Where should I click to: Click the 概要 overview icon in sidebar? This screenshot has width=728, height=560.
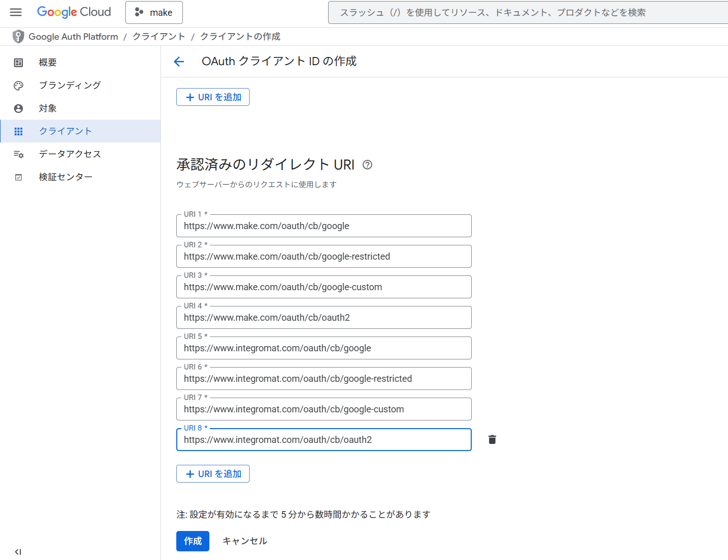coord(18,63)
